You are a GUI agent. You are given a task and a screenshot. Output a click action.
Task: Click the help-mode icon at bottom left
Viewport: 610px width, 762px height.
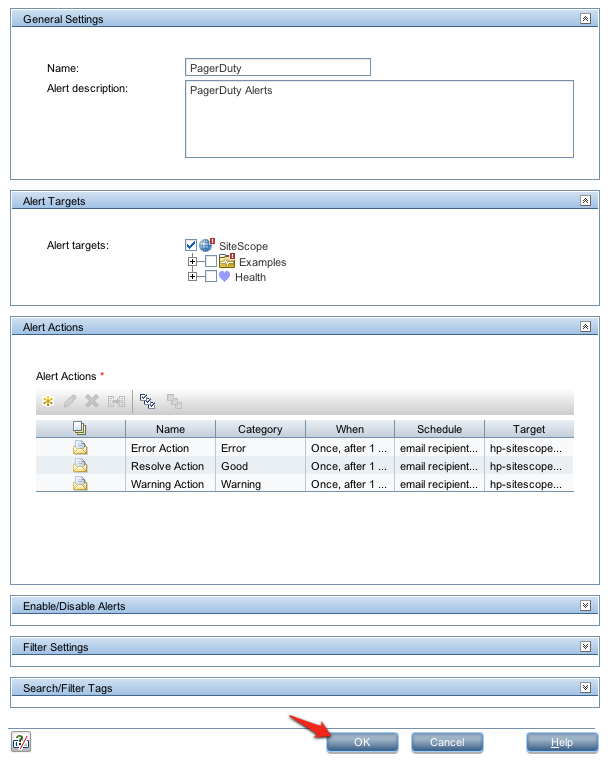21,742
